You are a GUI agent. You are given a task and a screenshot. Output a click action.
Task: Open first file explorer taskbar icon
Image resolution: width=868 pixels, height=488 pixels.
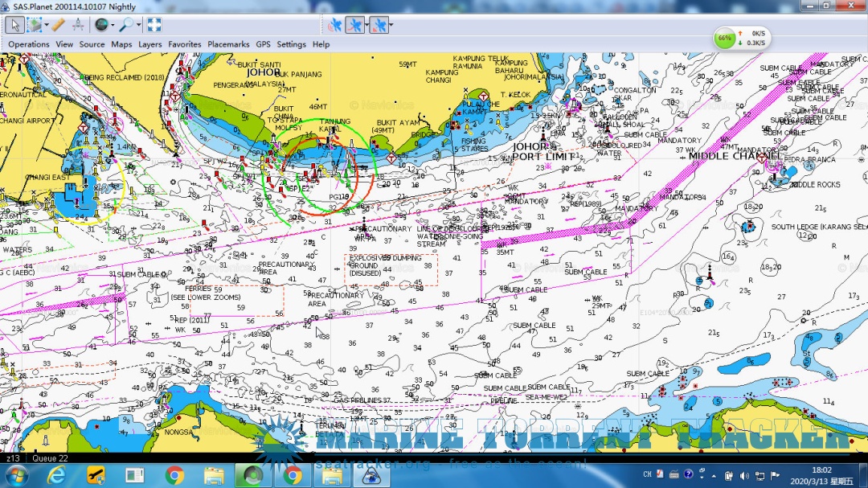click(214, 475)
